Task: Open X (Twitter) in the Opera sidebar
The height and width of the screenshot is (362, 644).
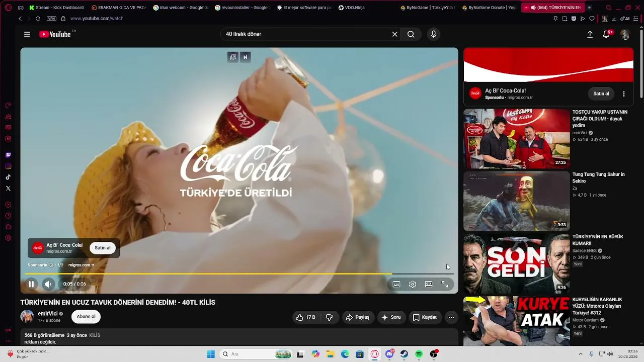Action: point(8,189)
